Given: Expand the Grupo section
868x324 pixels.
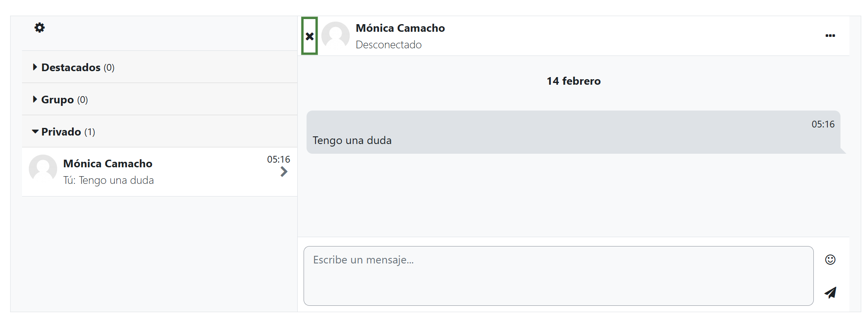Looking at the screenshot, I should pos(58,100).
